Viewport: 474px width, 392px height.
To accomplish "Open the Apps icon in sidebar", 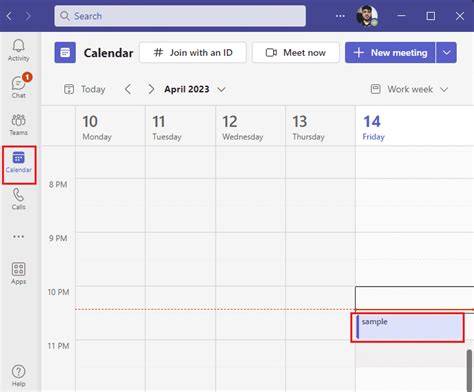I will pyautogui.click(x=18, y=273).
